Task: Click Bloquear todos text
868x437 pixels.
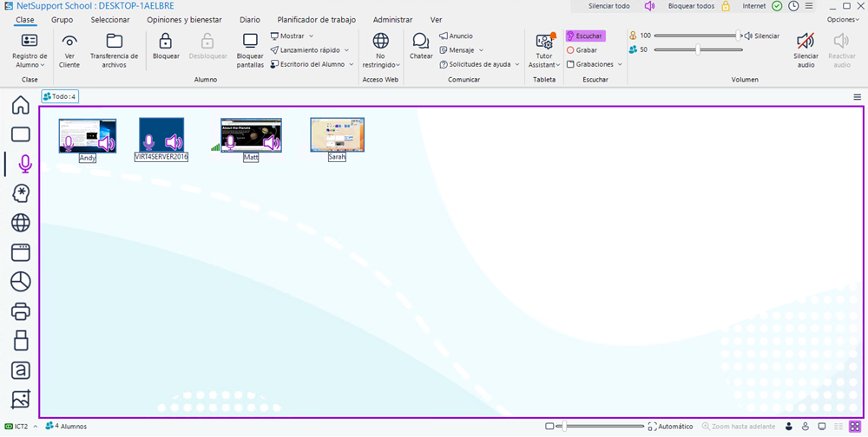Action: click(x=692, y=6)
